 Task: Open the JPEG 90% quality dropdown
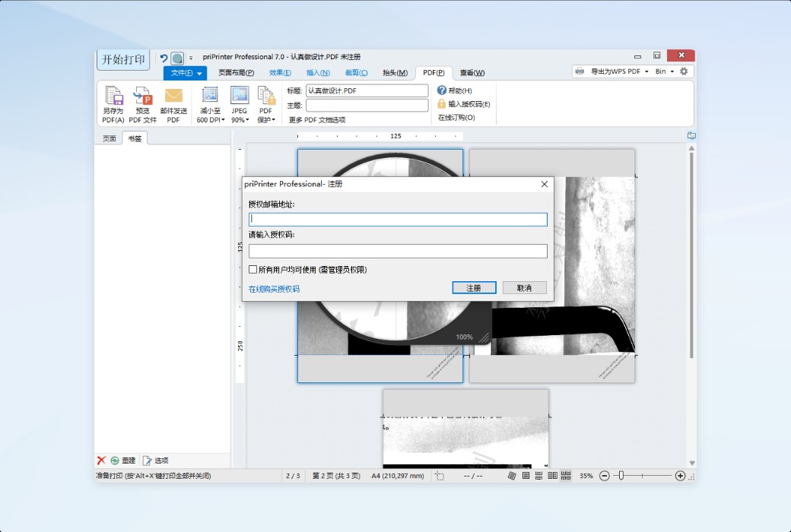tap(240, 105)
